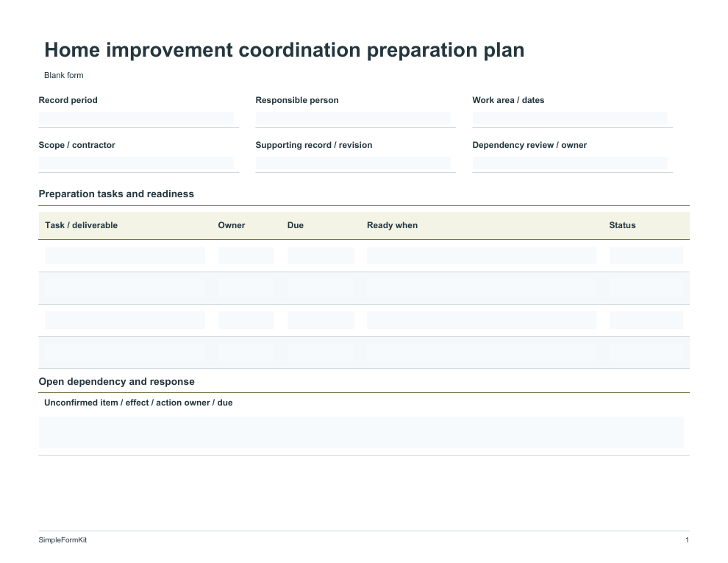
Task: Select the Supporting record / revision field
Action: click(x=353, y=163)
